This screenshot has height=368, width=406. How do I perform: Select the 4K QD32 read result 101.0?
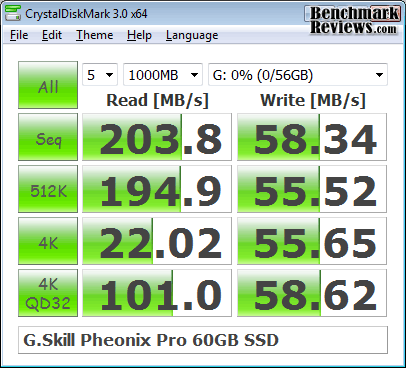click(157, 293)
